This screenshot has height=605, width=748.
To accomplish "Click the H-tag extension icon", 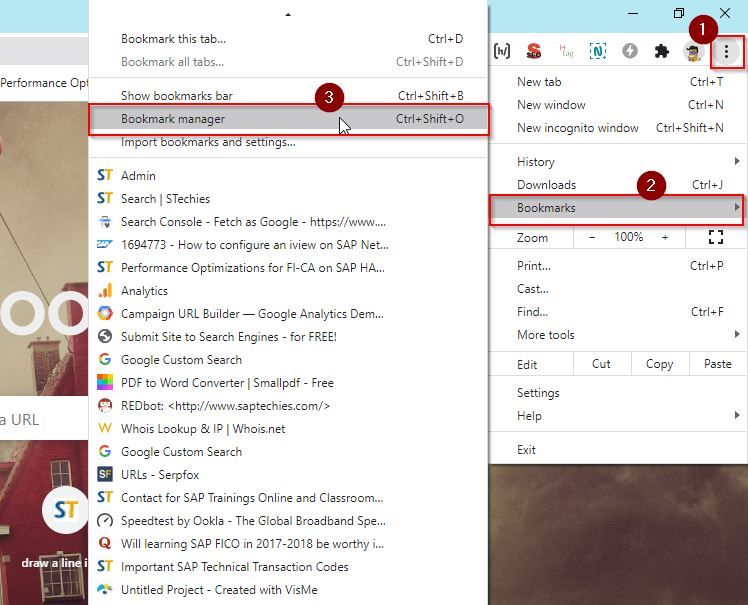I will click(566, 51).
